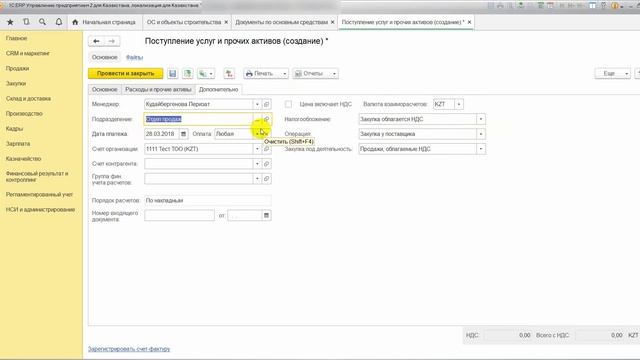Click the Дата платежа date field
This screenshot has height=360, width=640.
tap(162, 134)
